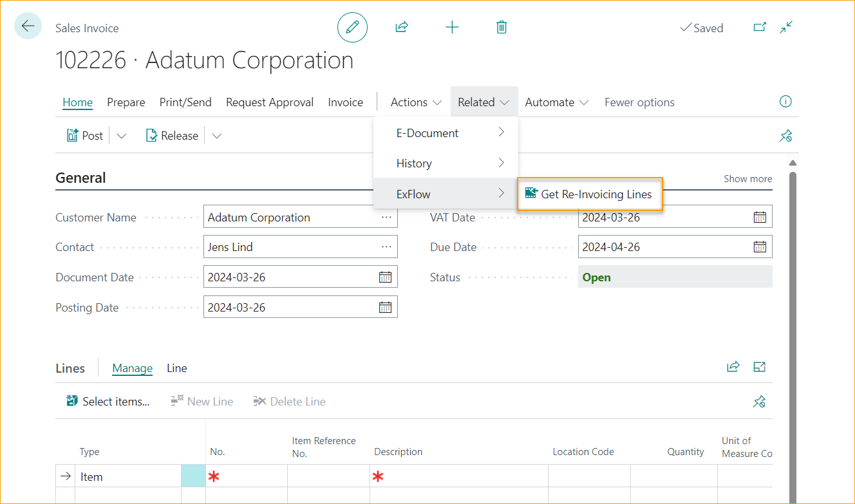Click the plus icon to create new
Screen dimensions: 855x504
pos(452,27)
